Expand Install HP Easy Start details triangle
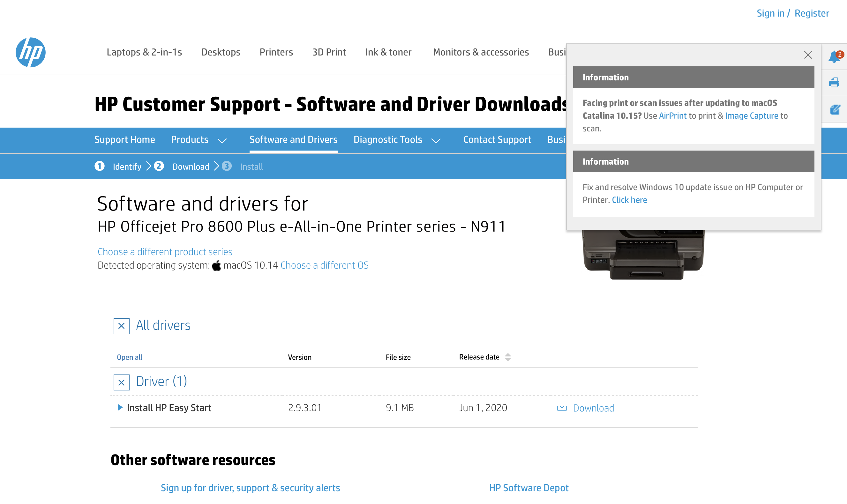This screenshot has height=504, width=847. 120,407
